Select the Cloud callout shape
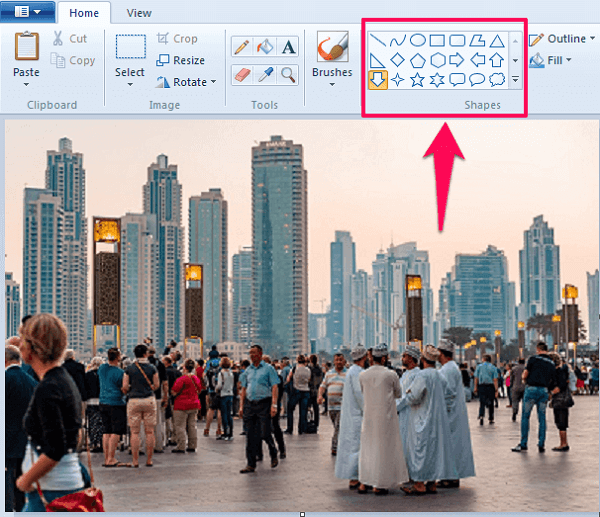The image size is (600, 517). (497, 80)
